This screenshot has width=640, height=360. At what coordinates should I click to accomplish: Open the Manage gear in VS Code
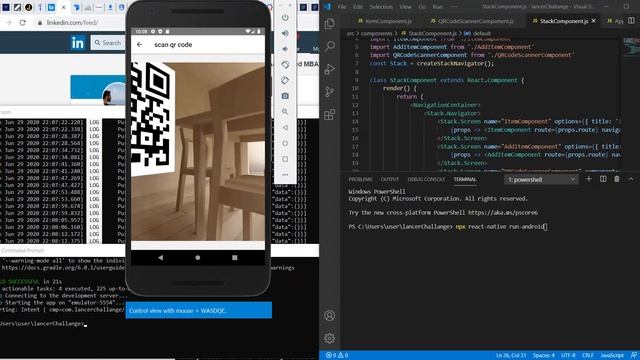[x=329, y=338]
